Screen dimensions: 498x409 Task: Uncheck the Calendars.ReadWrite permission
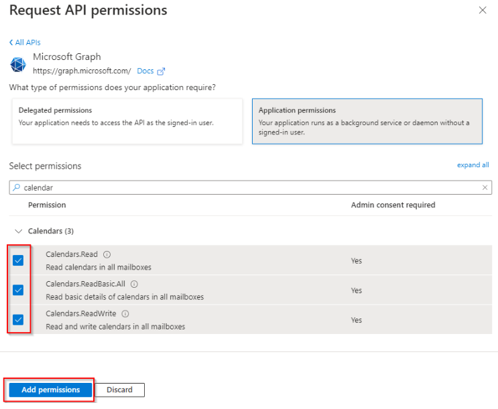[x=18, y=320]
